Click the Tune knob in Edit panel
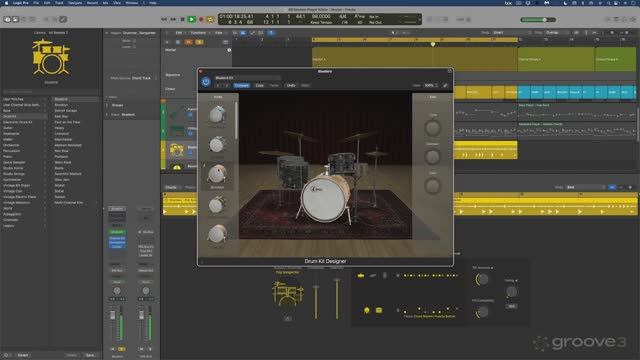The width and height of the screenshot is (640, 360). [x=432, y=129]
